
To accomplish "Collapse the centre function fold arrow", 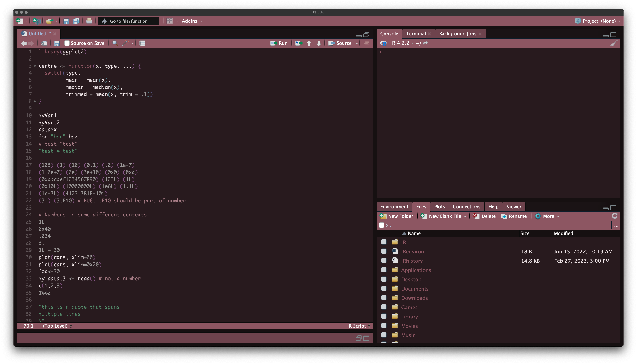I will [x=35, y=66].
